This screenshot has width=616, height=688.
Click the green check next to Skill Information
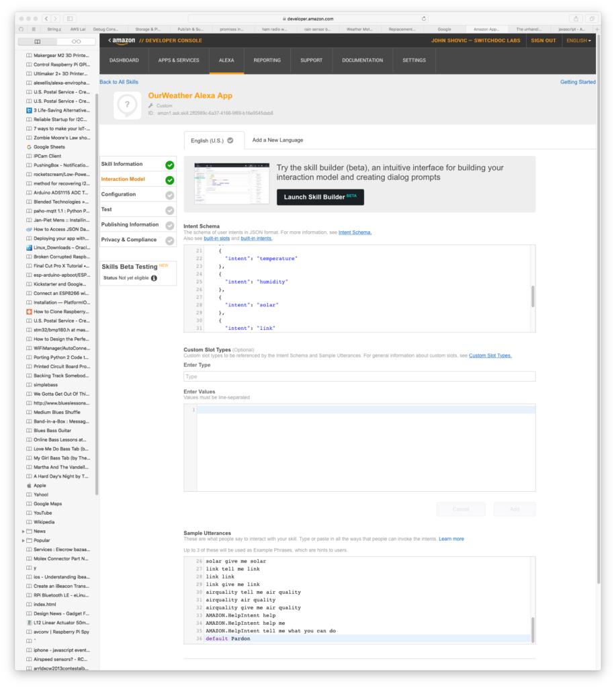click(170, 165)
